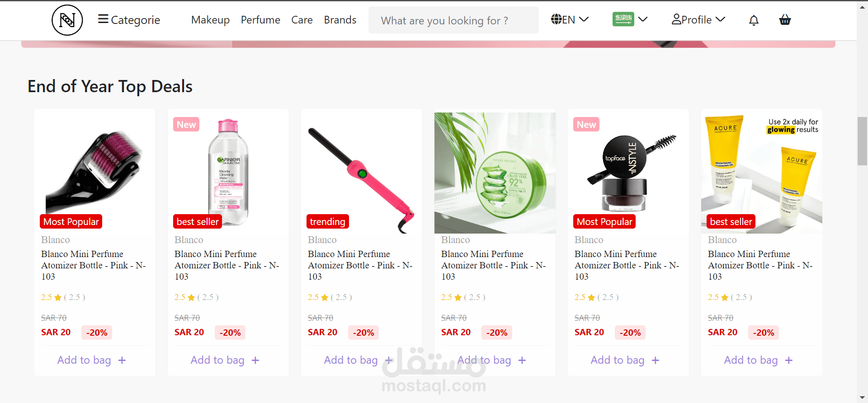Click the Saudi Arabia flag icon
This screenshot has width=868, height=403.
[623, 19]
